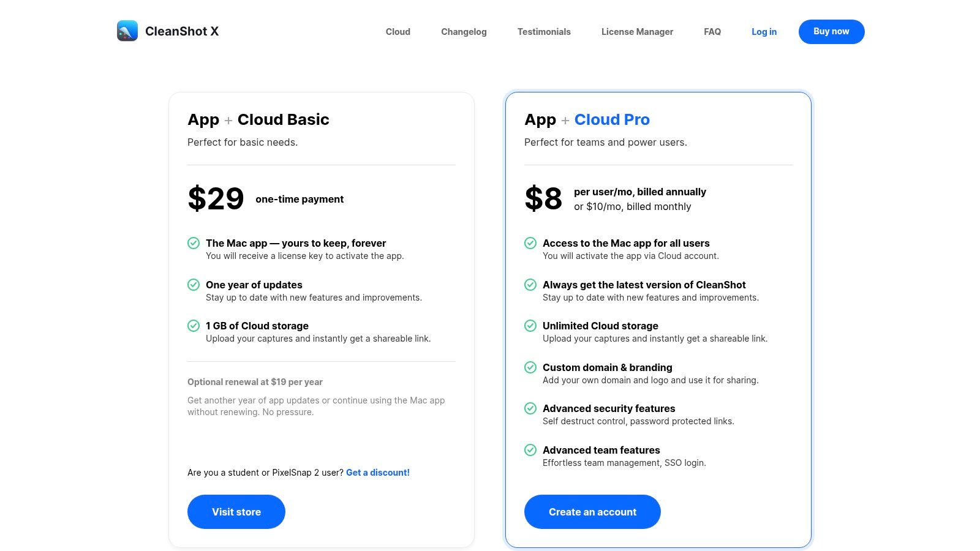This screenshot has width=980, height=551.
Task: Click the Log in link
Action: point(764,32)
